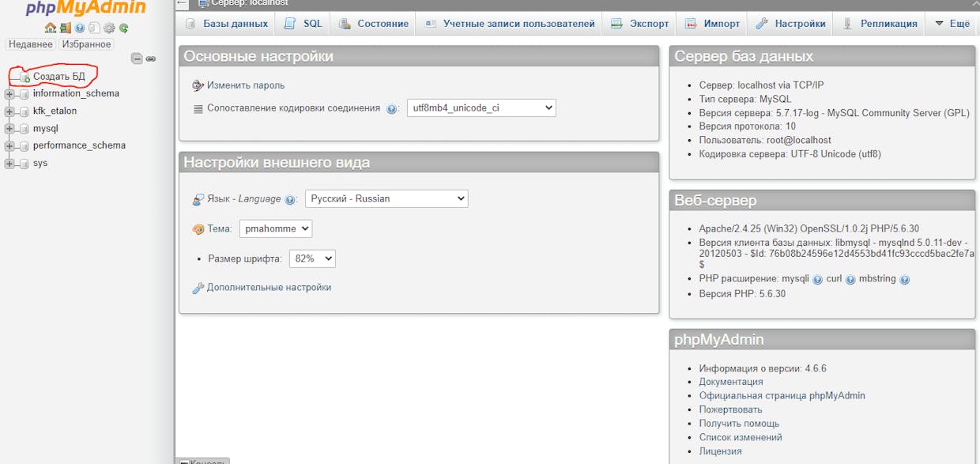
Task: Click the help icon after mysqli
Action: click(x=817, y=280)
